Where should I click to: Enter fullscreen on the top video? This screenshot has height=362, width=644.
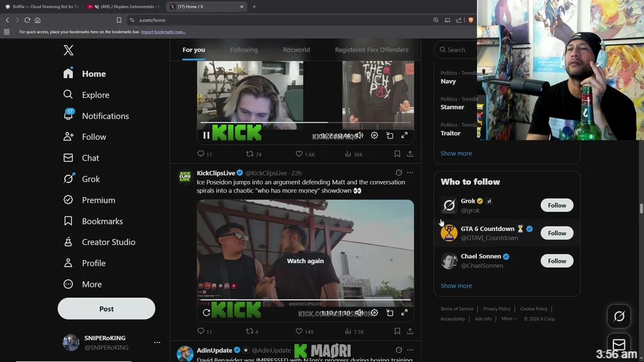(405, 135)
